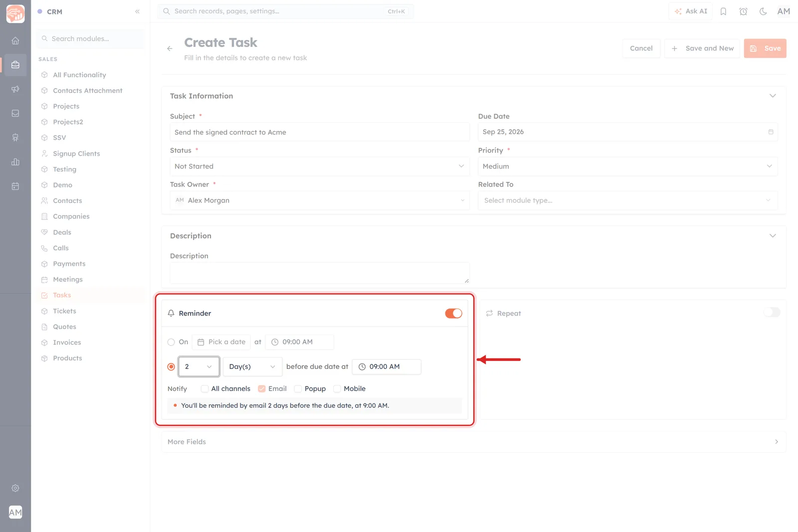Open the Related To module type dropdown

click(x=627, y=200)
